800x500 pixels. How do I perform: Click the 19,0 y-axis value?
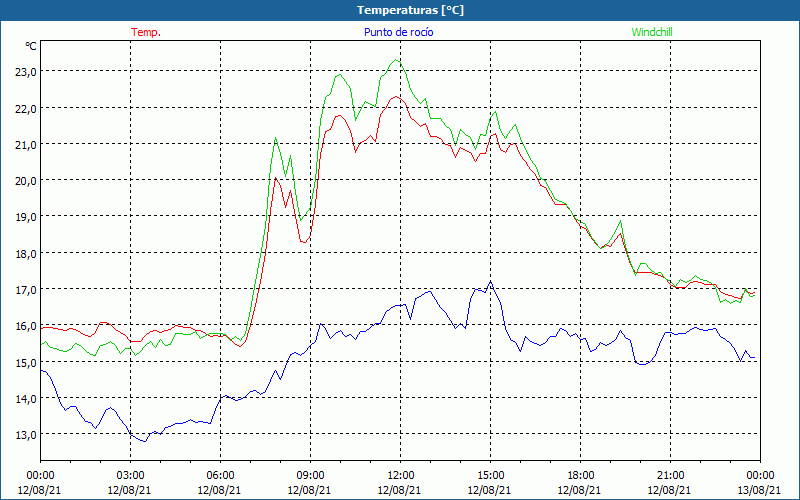26,217
